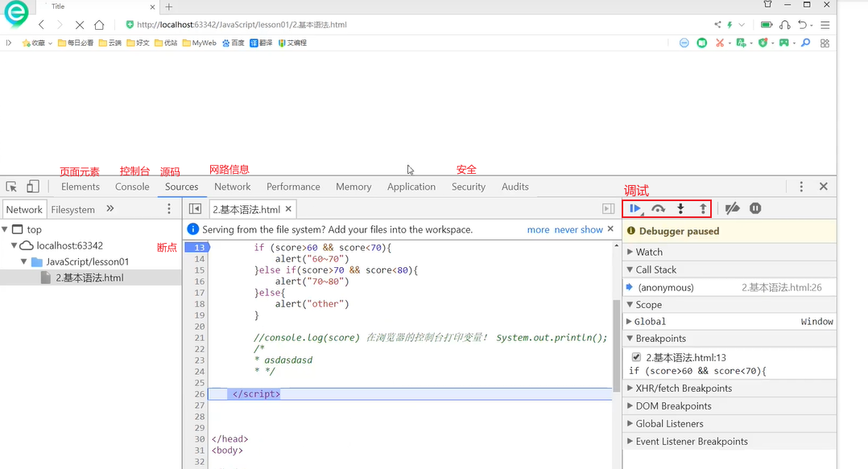Go to the browser home page
The height and width of the screenshot is (469, 868).
coord(99,24)
